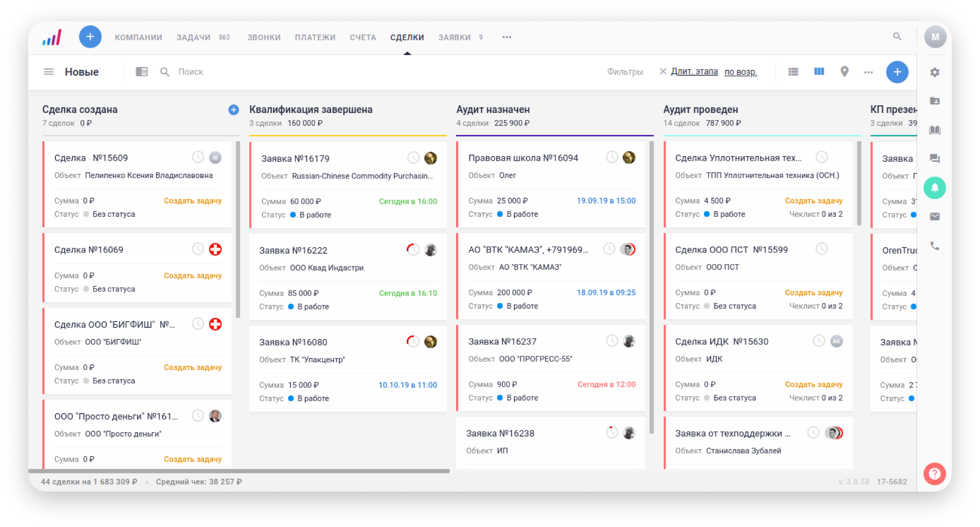
Task: Open the Длит. этапа sorting option
Action: [694, 71]
